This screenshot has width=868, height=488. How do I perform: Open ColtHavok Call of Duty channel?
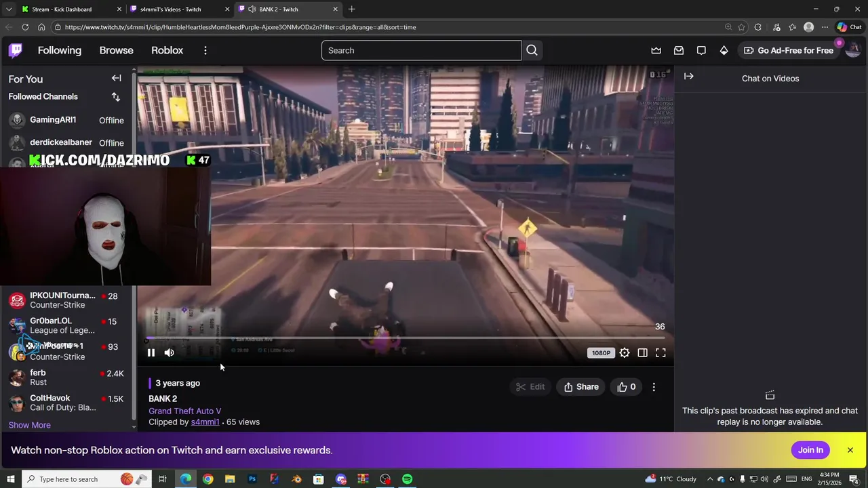66,403
